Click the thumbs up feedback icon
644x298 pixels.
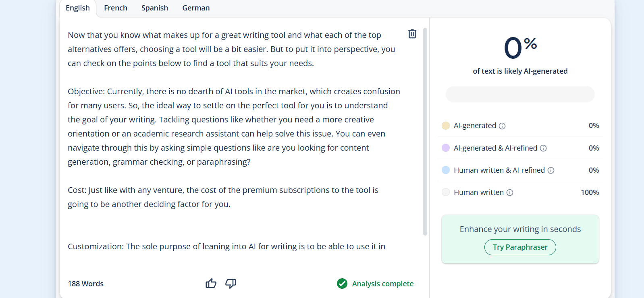[x=211, y=284]
